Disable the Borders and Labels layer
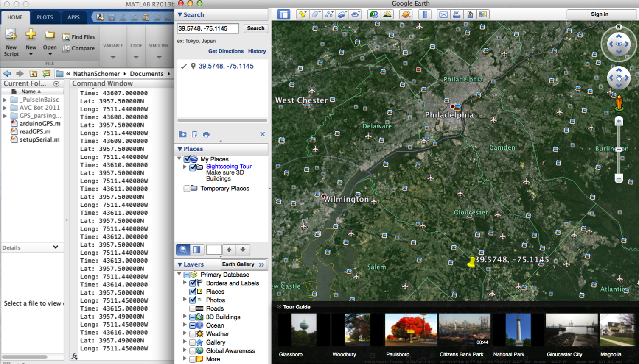639x364 pixels. pyautogui.click(x=193, y=283)
